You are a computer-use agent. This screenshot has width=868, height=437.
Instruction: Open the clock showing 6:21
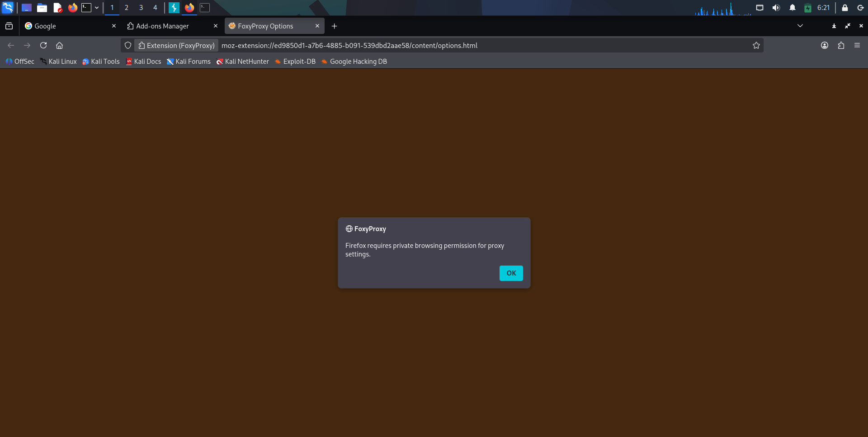click(824, 8)
